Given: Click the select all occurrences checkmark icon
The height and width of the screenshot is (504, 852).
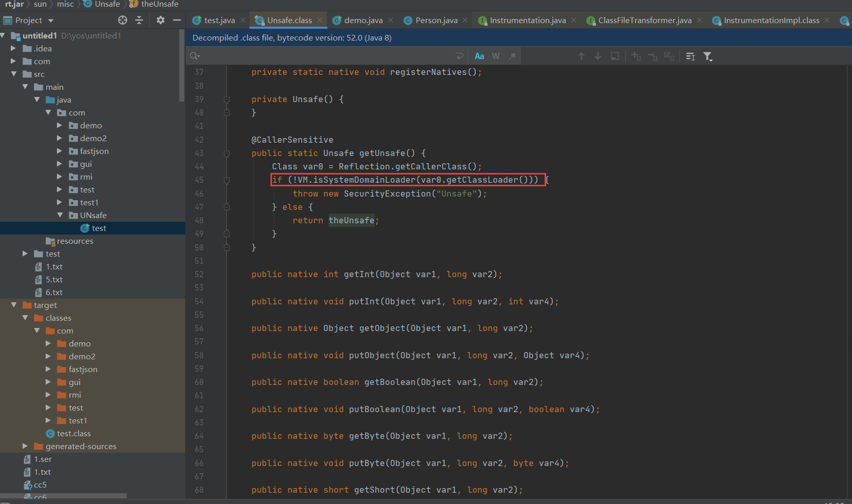Looking at the screenshot, I should 669,56.
